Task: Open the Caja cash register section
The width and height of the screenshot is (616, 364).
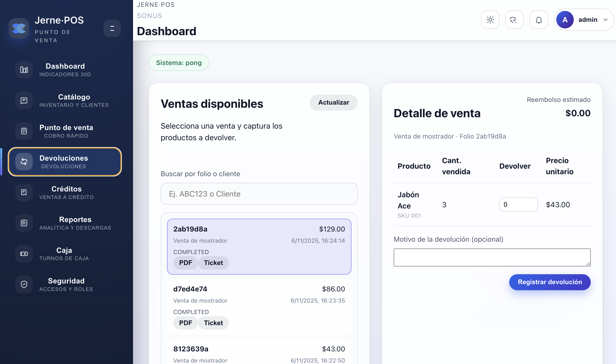Action: (64, 254)
